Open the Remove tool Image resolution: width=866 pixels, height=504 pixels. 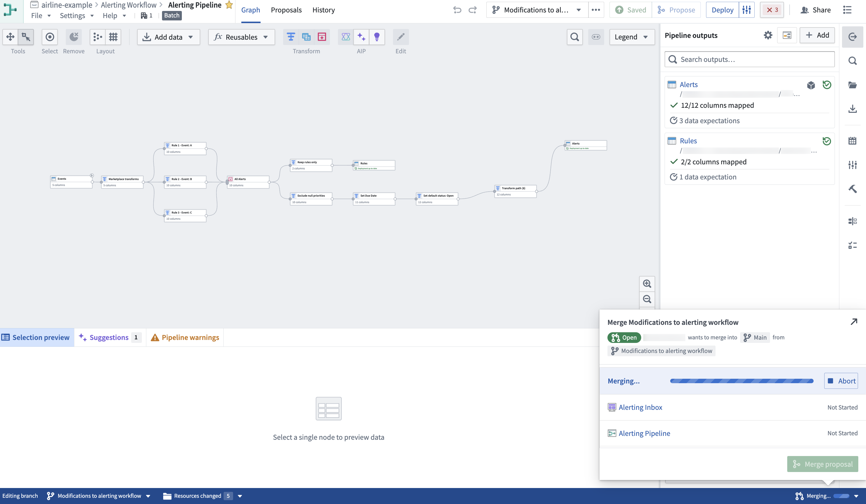(73, 37)
